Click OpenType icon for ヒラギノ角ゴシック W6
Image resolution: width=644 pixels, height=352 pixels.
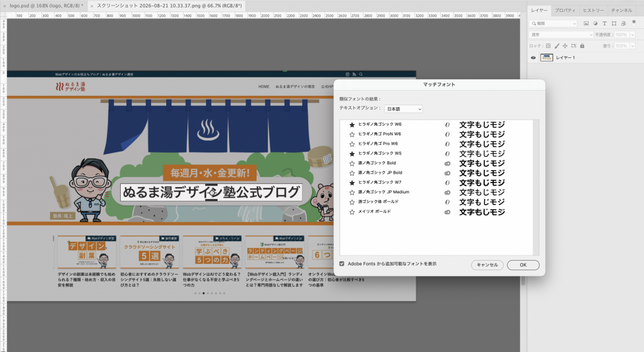pyautogui.click(x=447, y=125)
